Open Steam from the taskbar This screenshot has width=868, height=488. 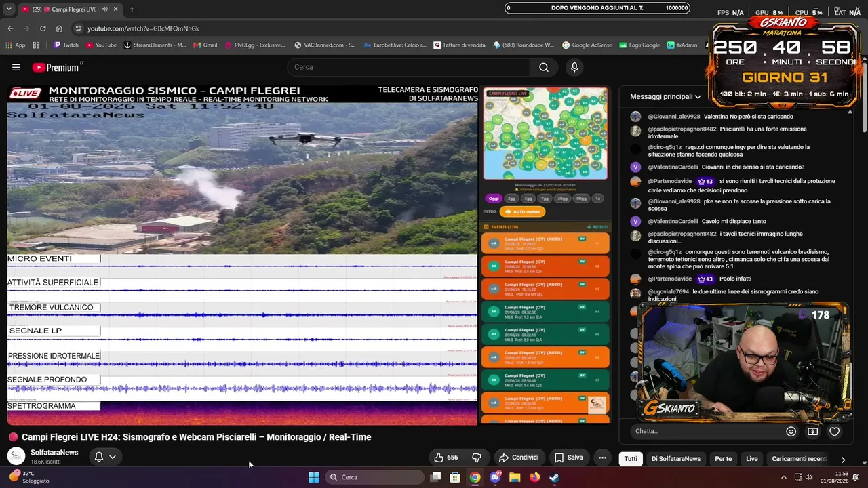click(x=554, y=477)
